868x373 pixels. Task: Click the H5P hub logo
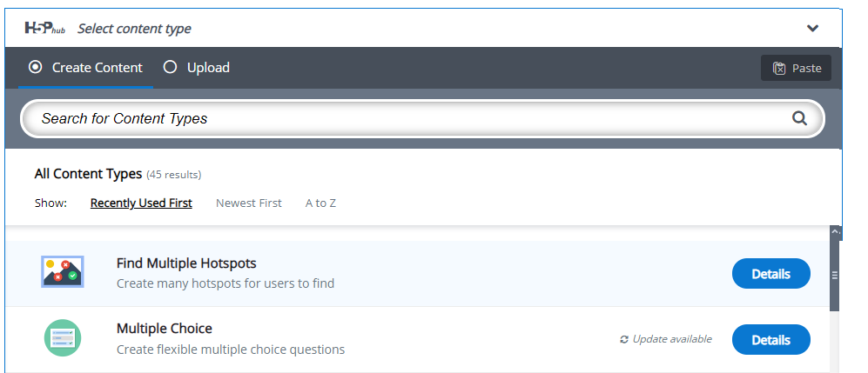coord(45,28)
